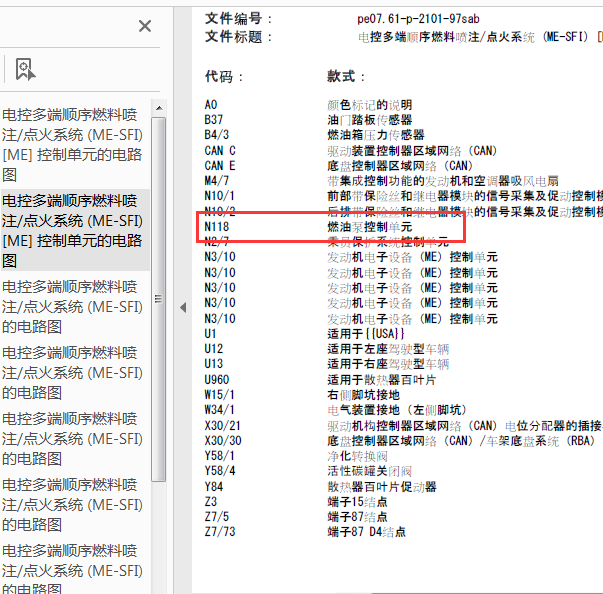Screen dimensions: 603x594
Task: Click the 文件编号 label
Action: (x=238, y=18)
